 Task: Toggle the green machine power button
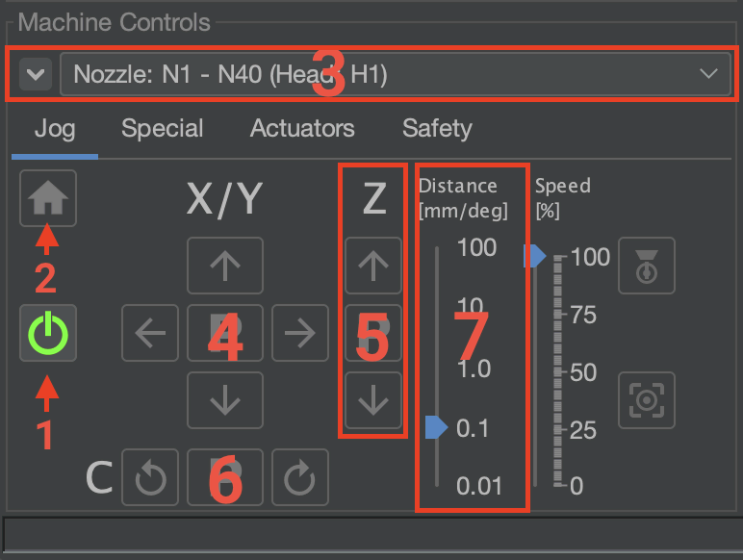pos(48,335)
